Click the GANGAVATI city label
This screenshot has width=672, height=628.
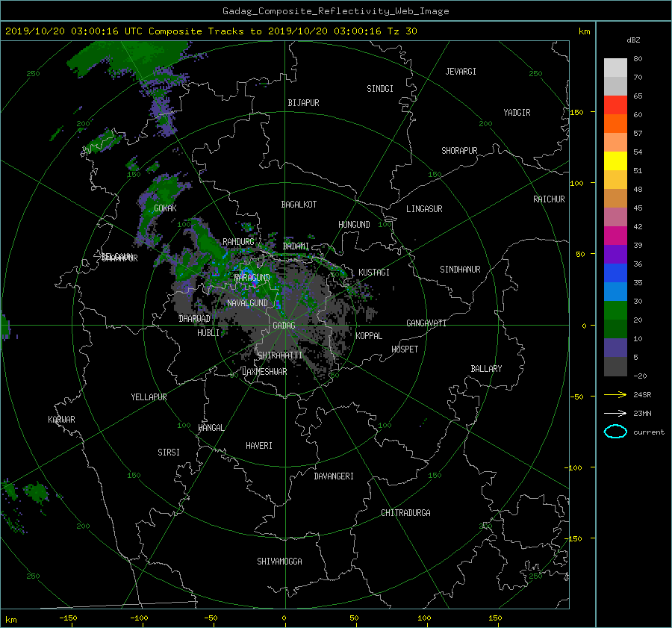[x=426, y=323]
